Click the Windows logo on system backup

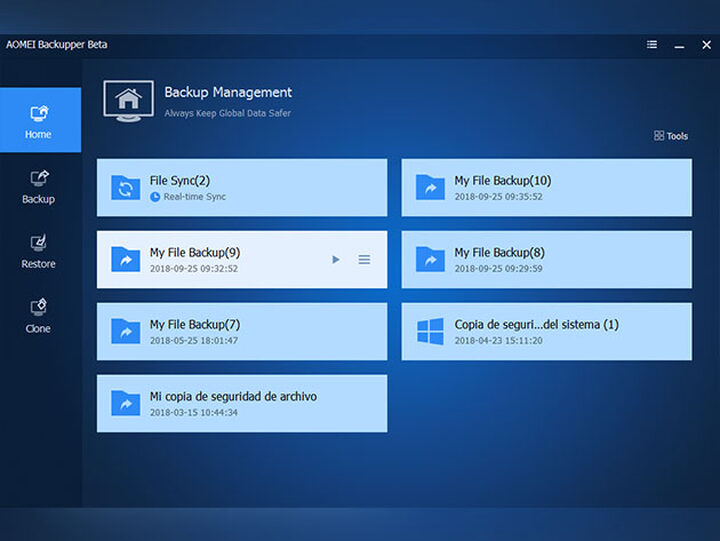[x=430, y=332]
